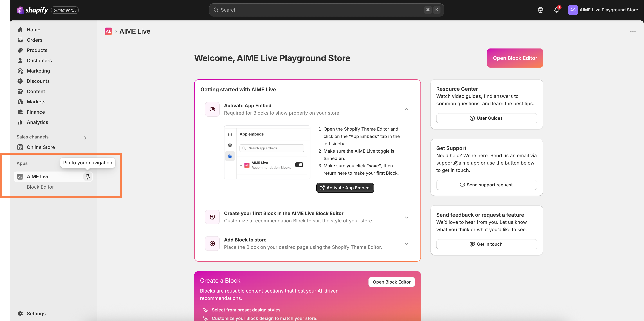Click the User Guides button

point(487,118)
